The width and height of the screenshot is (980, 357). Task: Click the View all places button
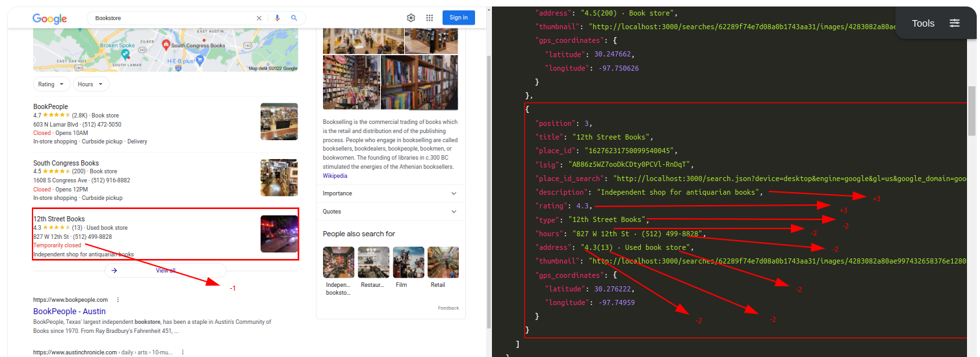click(x=166, y=270)
